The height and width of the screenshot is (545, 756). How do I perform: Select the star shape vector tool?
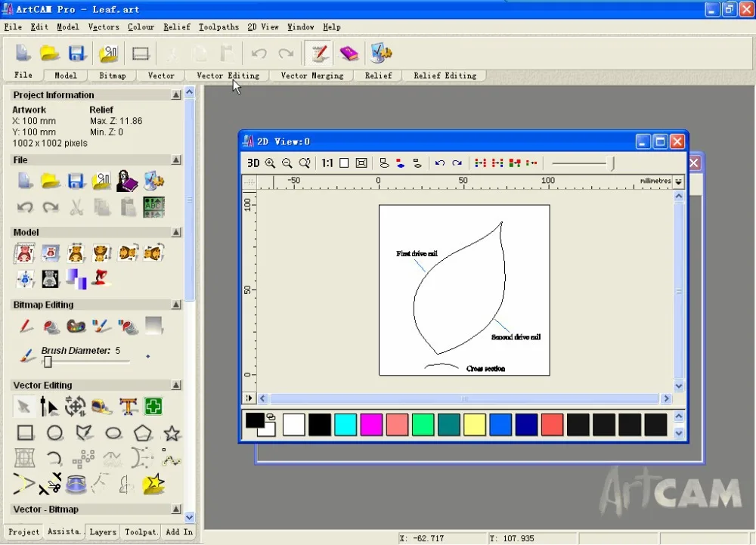click(x=172, y=433)
